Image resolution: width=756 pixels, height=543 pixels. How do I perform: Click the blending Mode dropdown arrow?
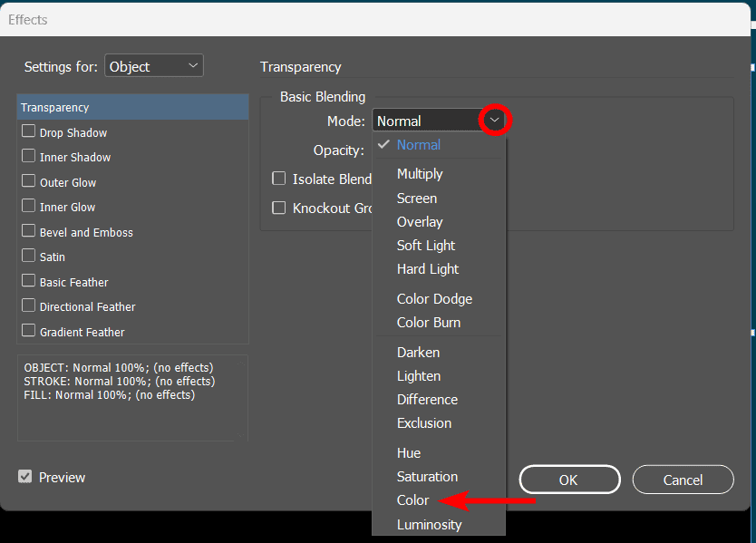click(494, 120)
